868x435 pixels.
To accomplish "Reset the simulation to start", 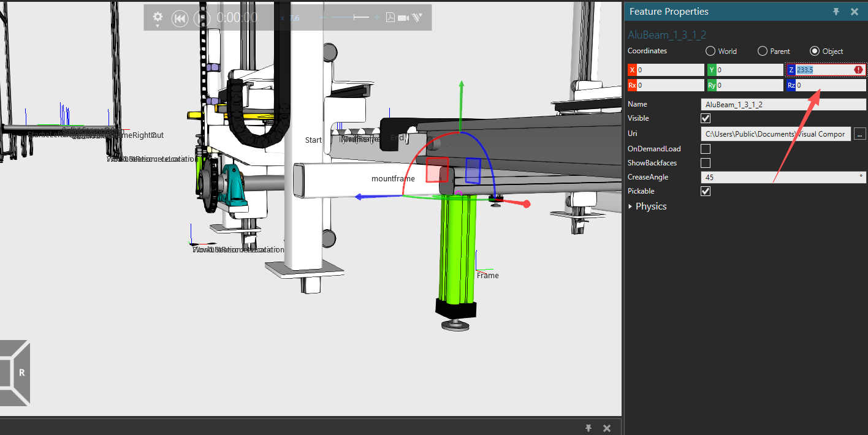I will pyautogui.click(x=179, y=18).
